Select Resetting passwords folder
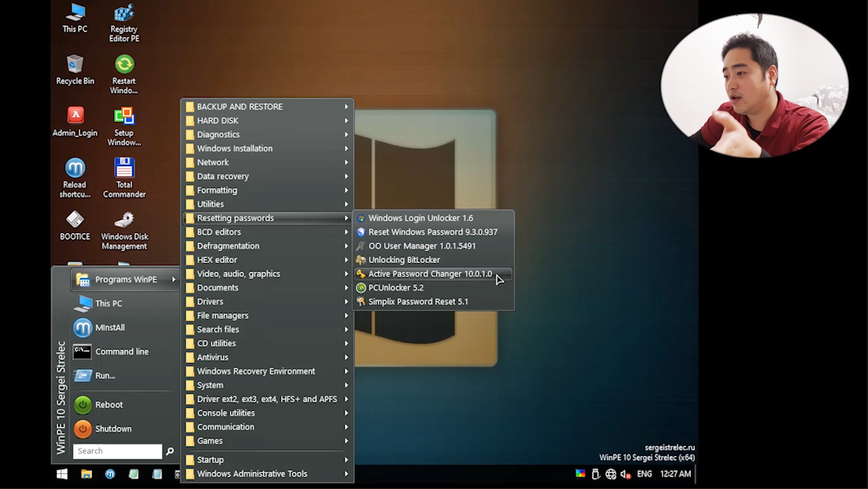 [x=268, y=218]
